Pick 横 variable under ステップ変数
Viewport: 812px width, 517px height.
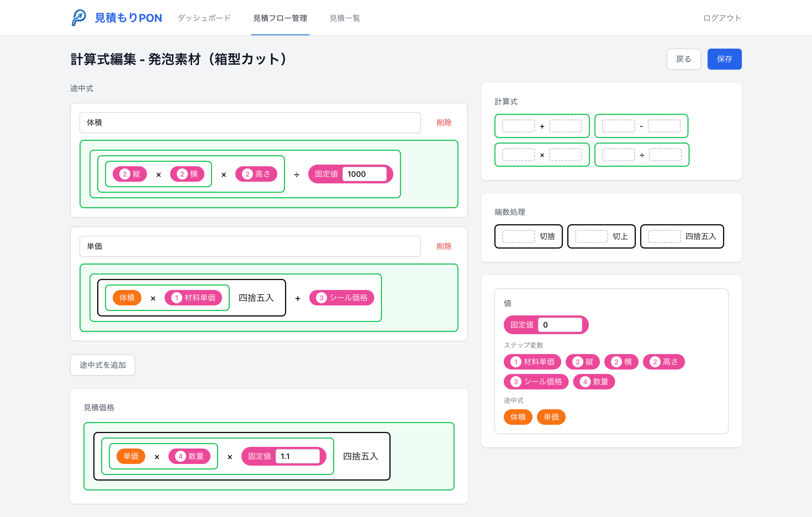[621, 362]
